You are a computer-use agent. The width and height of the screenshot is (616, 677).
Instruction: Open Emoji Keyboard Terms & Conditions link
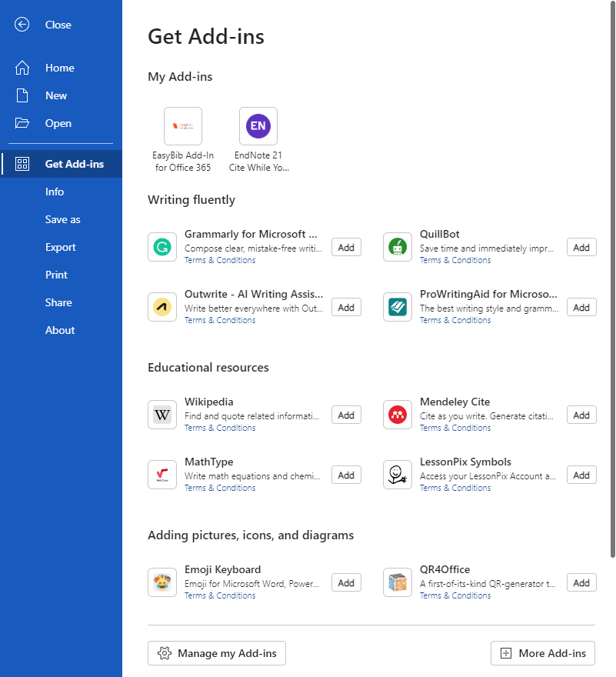tap(220, 595)
